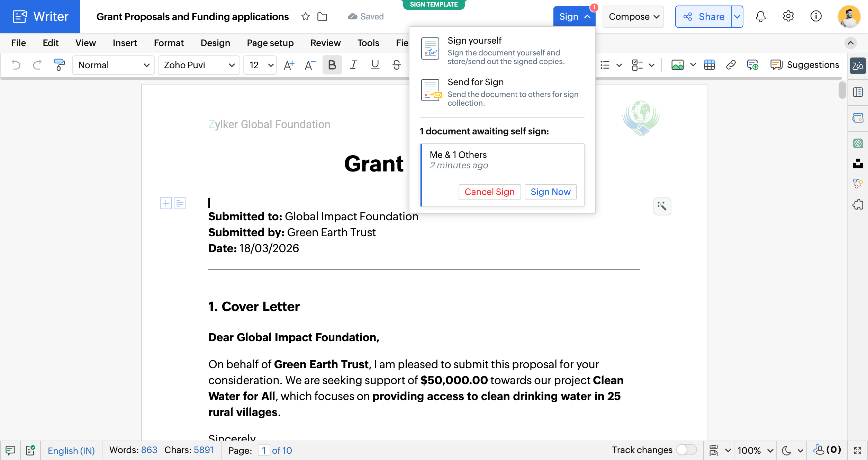Open the Insert menu
868x460 pixels.
tap(125, 43)
